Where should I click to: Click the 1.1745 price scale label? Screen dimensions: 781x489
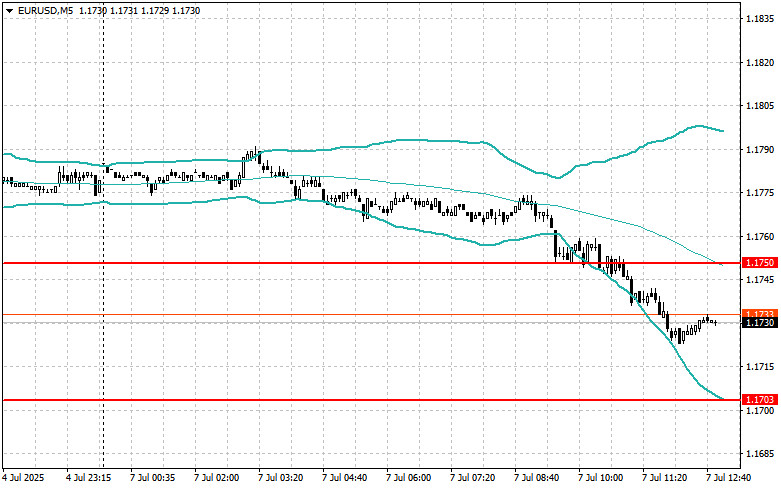760,280
